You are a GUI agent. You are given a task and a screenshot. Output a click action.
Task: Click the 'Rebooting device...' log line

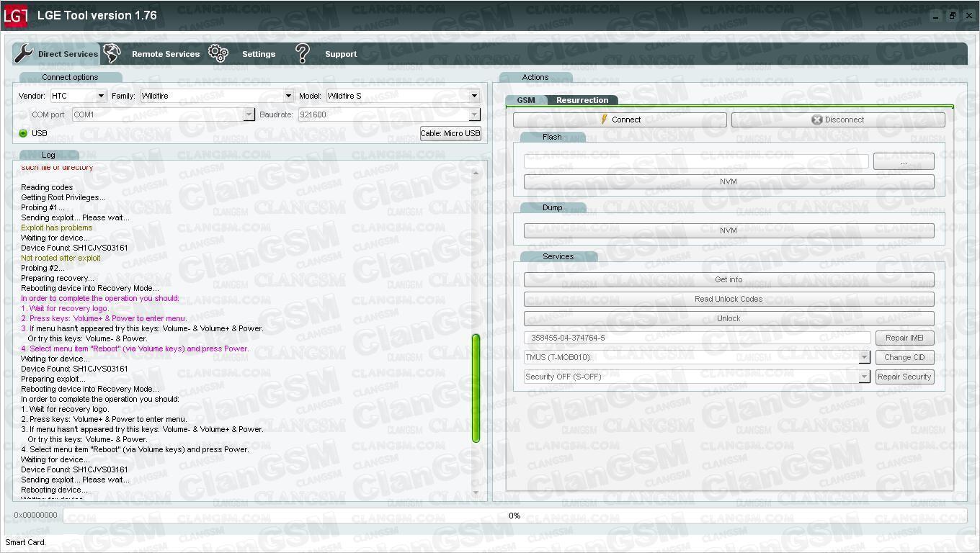pos(54,490)
